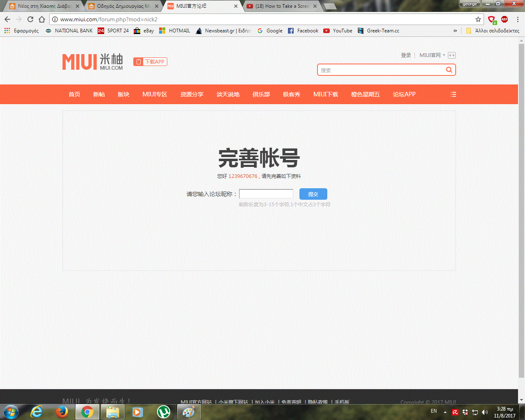Open the Google bookmark
The height and width of the screenshot is (420, 525).
[270, 31]
